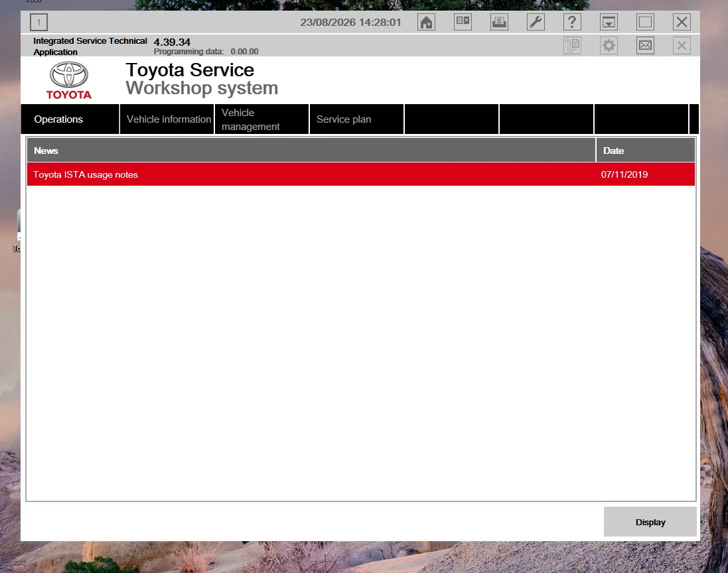Select the Operations tab
The width and height of the screenshot is (728, 573).
point(70,119)
